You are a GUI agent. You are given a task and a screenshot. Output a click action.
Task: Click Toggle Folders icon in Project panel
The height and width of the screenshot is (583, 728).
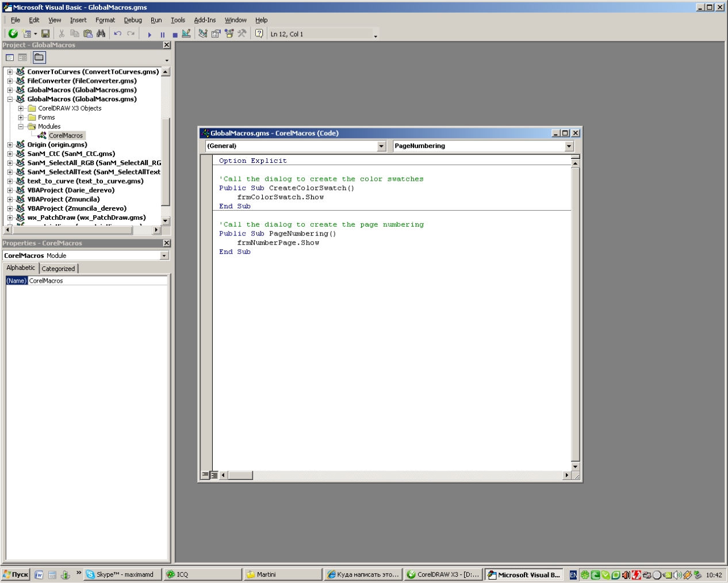(x=39, y=58)
